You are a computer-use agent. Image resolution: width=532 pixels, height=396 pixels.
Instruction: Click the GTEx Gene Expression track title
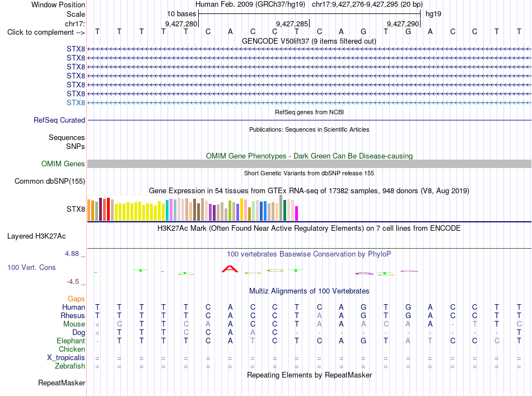(309, 190)
